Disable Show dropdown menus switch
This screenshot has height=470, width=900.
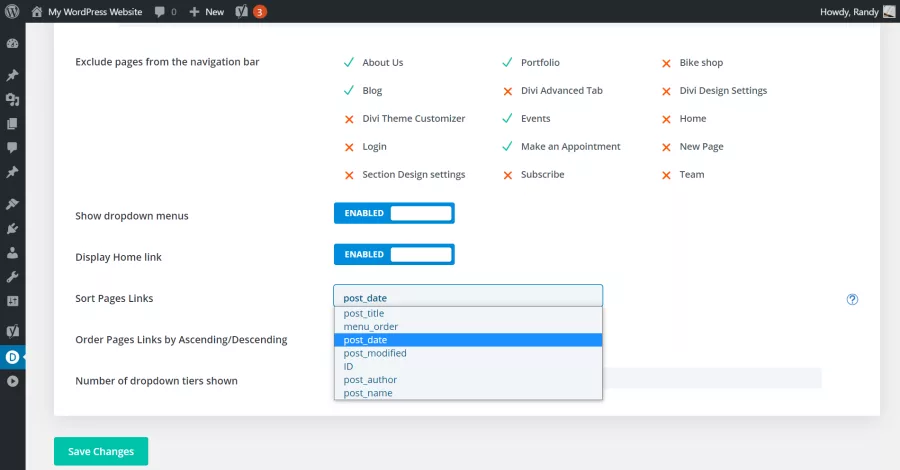click(394, 213)
